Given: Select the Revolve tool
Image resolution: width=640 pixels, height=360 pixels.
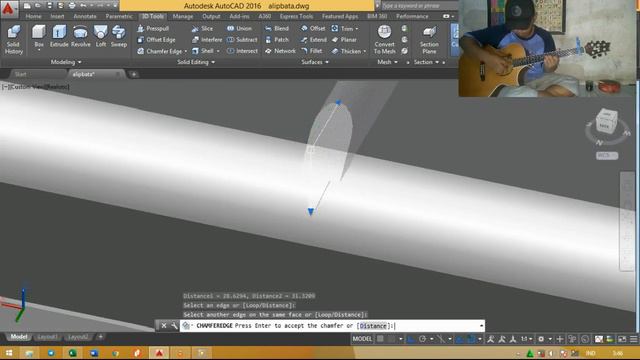Looking at the screenshot, I should coord(80,36).
